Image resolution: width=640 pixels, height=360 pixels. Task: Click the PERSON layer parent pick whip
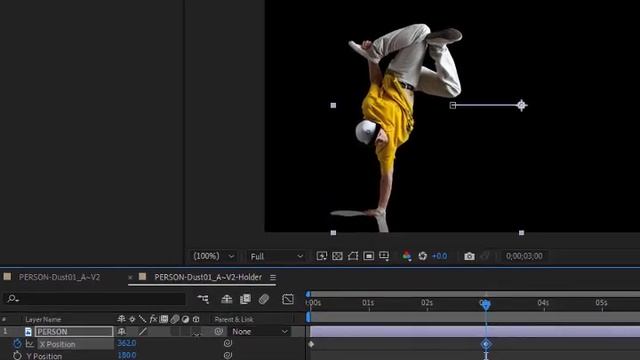point(219,331)
